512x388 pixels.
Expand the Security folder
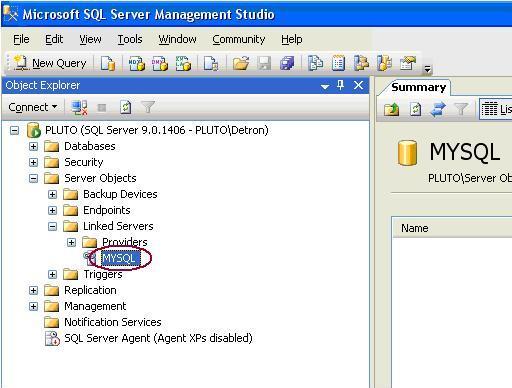(33, 162)
